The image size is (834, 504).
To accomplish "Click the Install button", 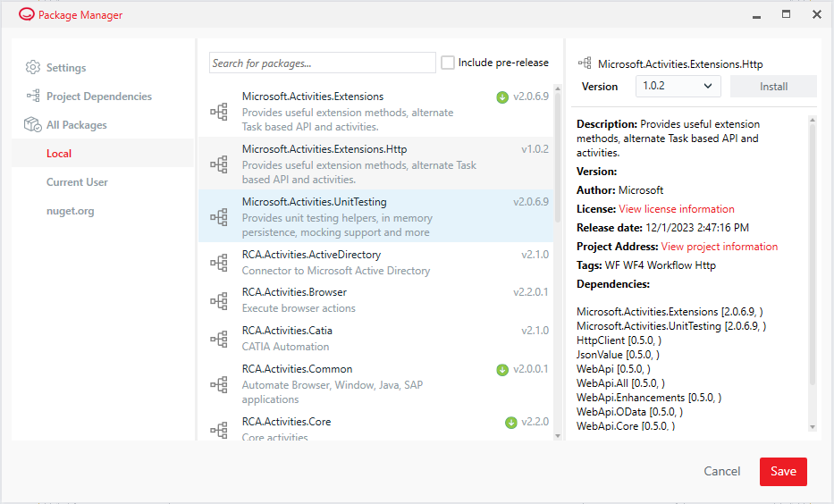I will coord(773,86).
